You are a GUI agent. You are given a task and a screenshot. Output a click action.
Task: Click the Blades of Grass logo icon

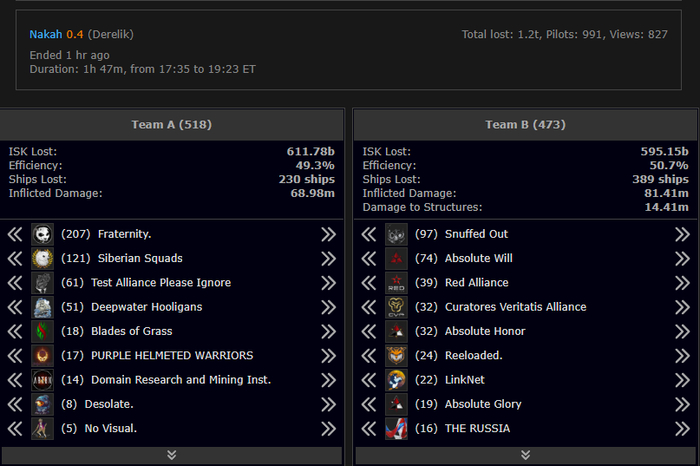coord(42,331)
